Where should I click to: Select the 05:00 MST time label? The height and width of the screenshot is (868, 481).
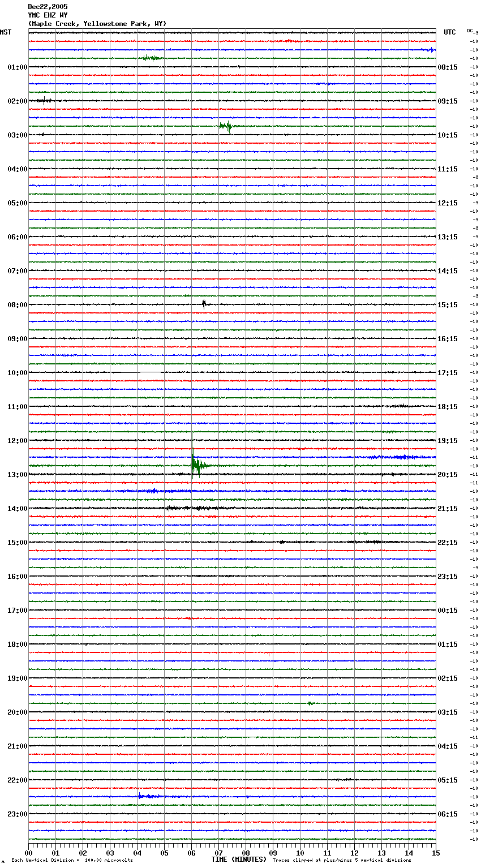tap(18, 203)
